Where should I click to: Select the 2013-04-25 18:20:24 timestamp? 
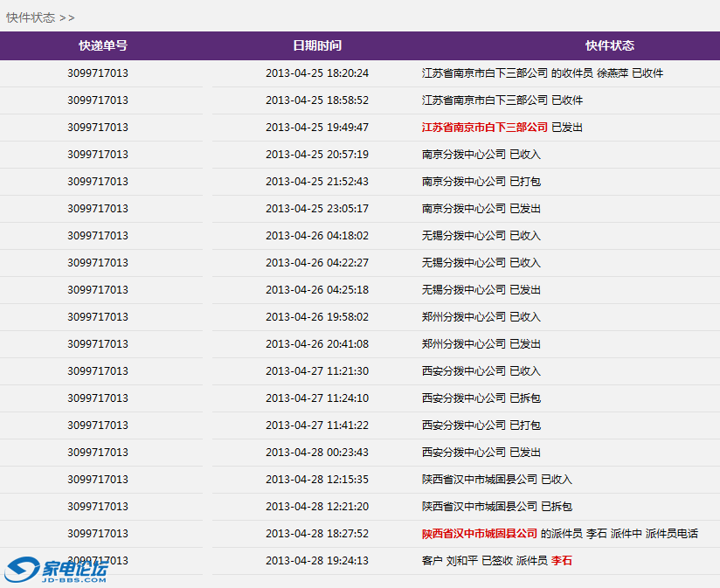[x=316, y=73]
